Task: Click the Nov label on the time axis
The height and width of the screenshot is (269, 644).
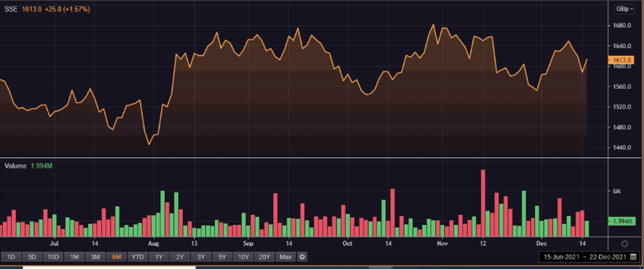Action: 443,243
